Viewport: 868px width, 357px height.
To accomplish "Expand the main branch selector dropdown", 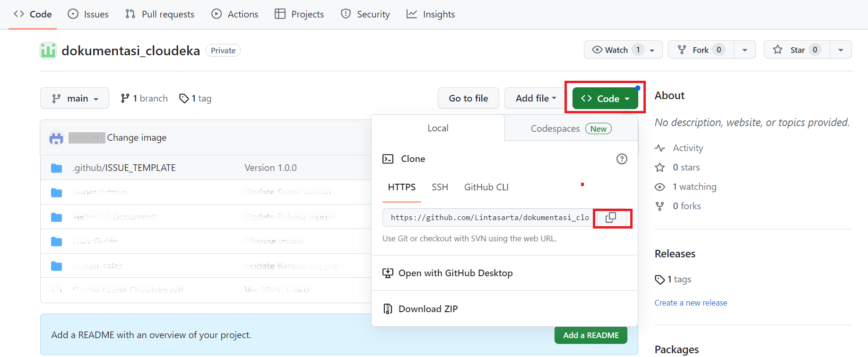I will pyautogui.click(x=75, y=98).
